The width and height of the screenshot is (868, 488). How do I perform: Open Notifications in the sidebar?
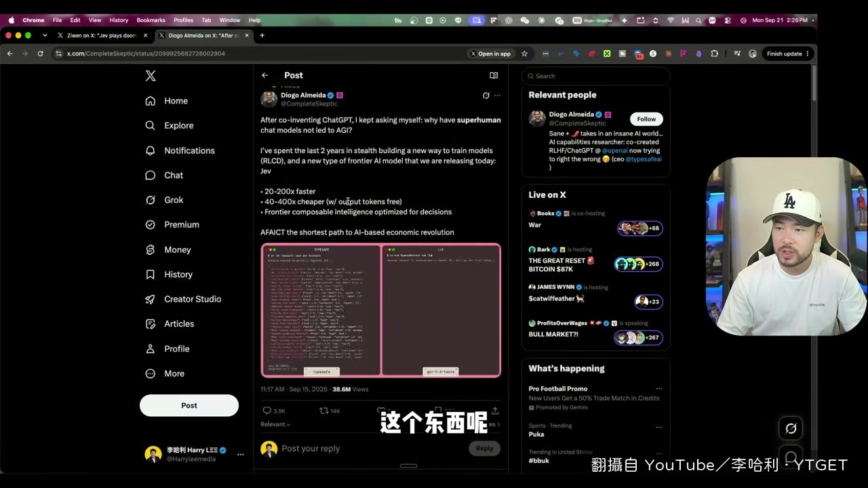coord(180,150)
